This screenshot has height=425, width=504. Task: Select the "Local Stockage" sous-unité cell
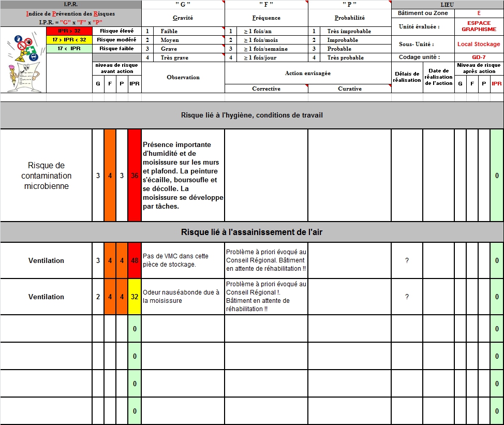click(478, 44)
